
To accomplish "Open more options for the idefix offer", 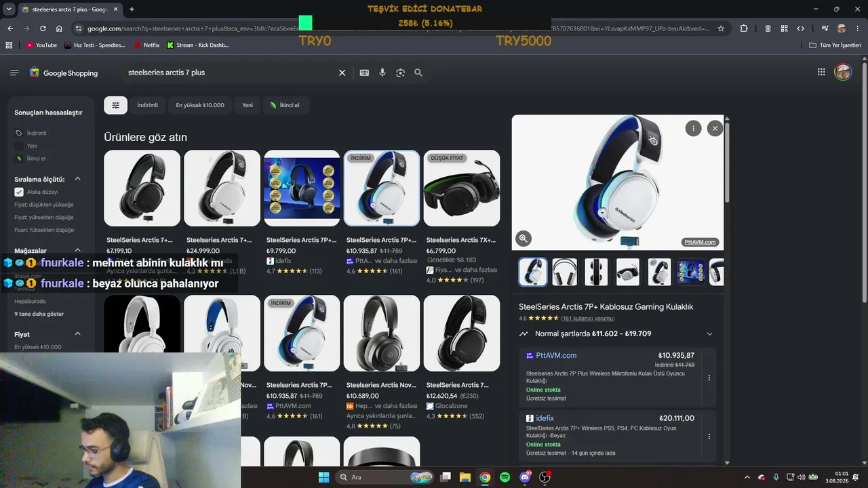I will click(x=709, y=436).
